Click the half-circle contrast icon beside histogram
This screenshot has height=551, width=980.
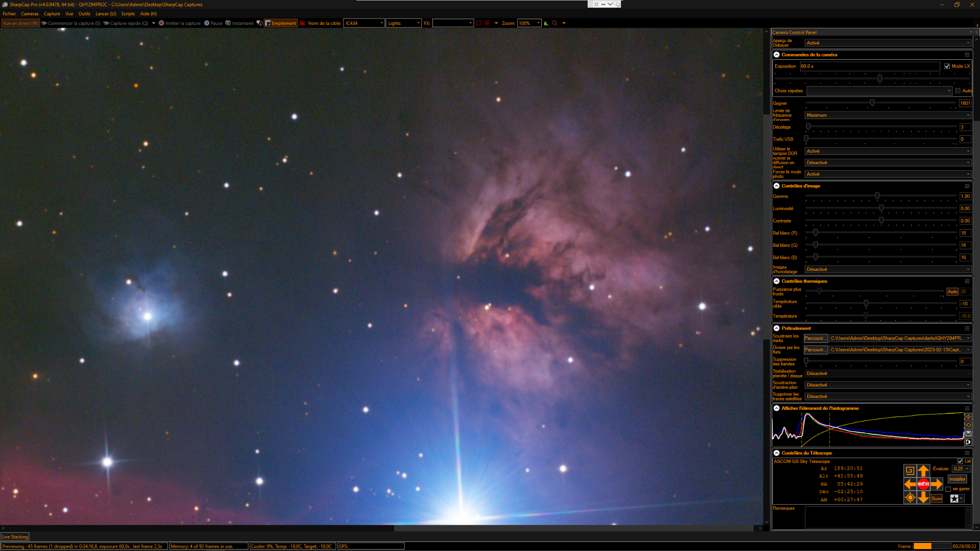click(x=968, y=442)
